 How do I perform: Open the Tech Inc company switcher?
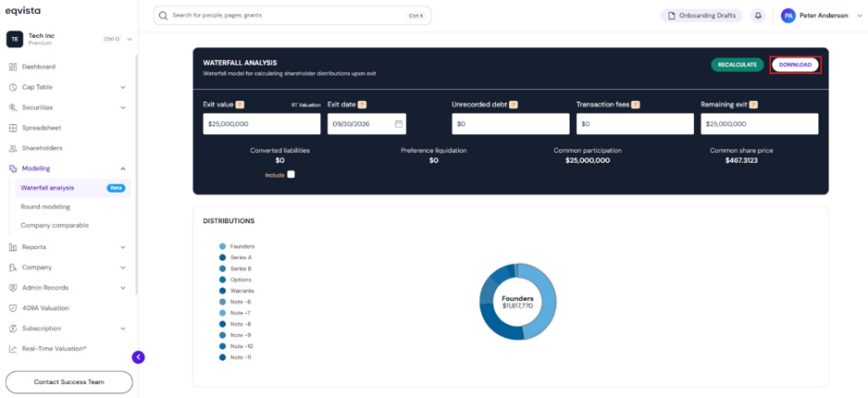(68, 39)
